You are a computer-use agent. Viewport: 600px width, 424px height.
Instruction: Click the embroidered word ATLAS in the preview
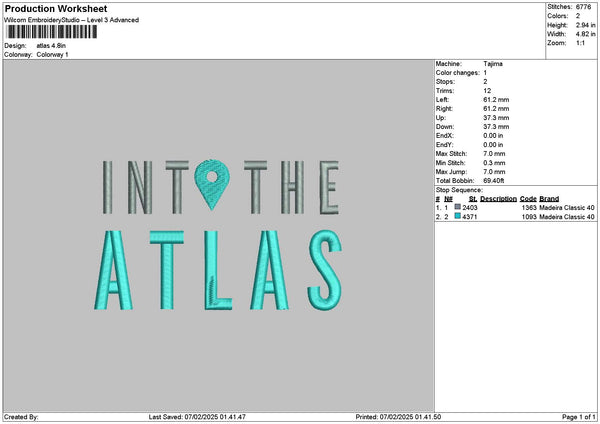pyautogui.click(x=218, y=270)
